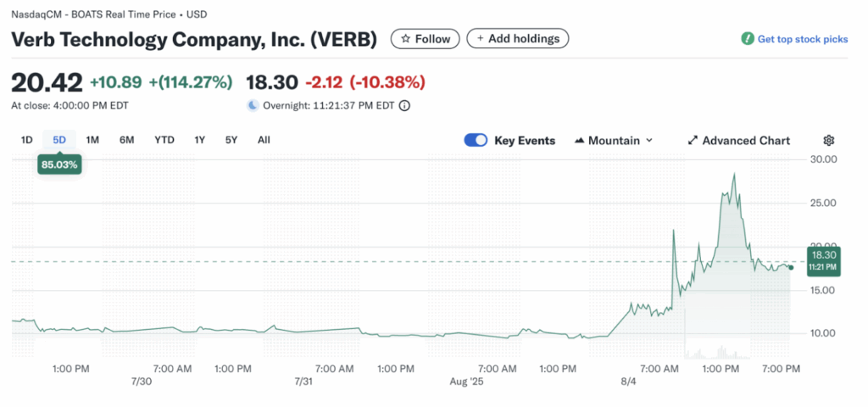Viewport: 868px width, 407px height.
Task: Click the Add holdings button
Action: pos(518,39)
